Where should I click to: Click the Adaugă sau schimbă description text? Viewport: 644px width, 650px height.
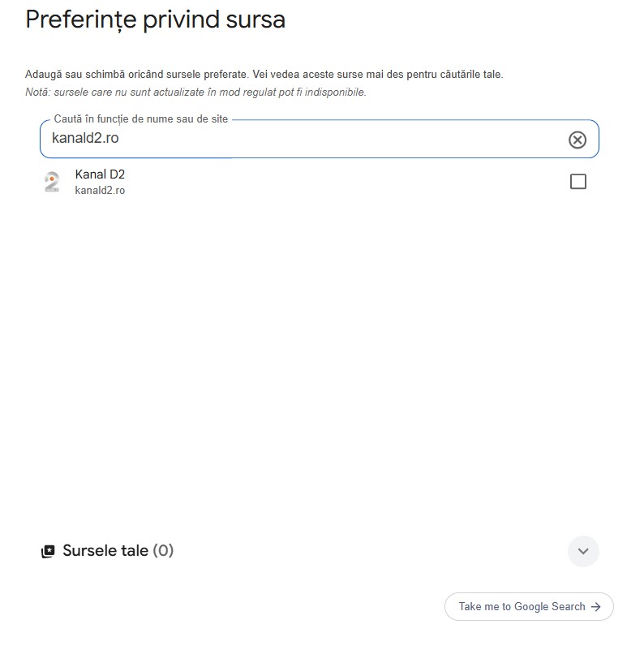click(264, 75)
